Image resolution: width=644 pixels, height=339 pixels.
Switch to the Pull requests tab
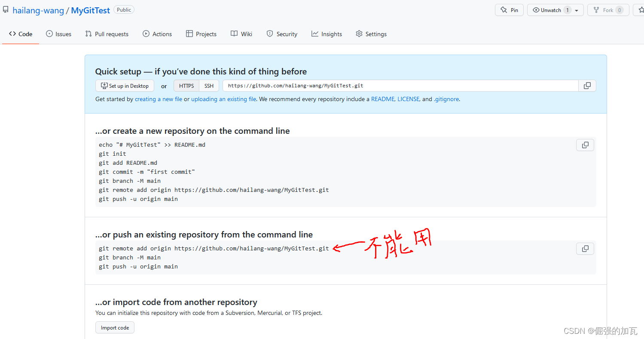pos(107,34)
